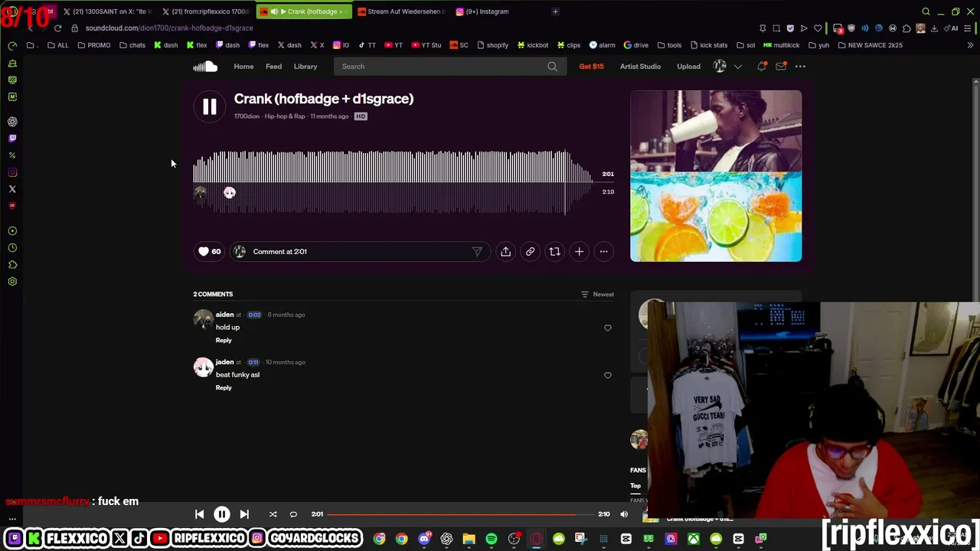
Task: Open the tools bookmark folder
Action: click(x=669, y=45)
